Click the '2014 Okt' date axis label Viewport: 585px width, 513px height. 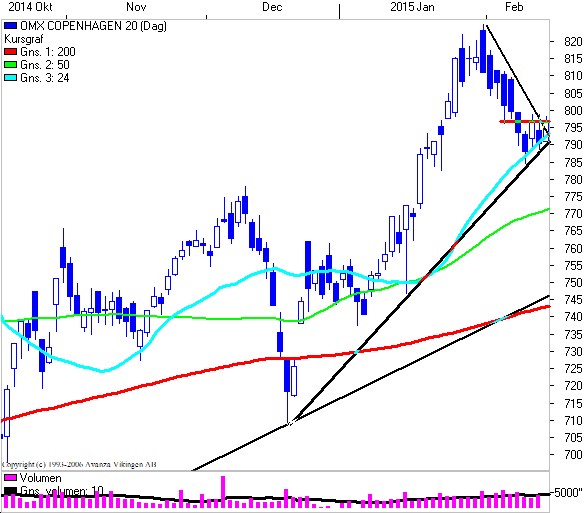(31, 7)
